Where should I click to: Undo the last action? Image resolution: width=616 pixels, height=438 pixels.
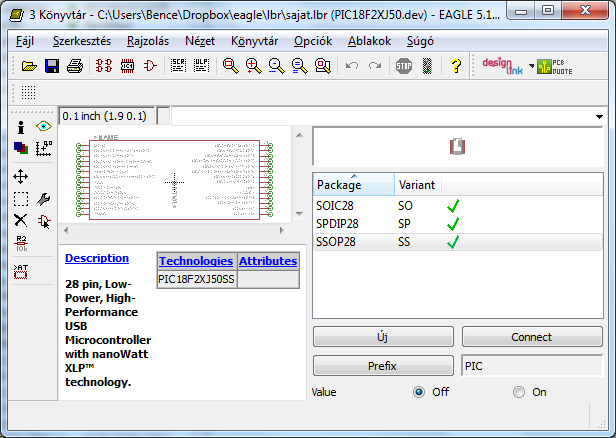(x=352, y=66)
